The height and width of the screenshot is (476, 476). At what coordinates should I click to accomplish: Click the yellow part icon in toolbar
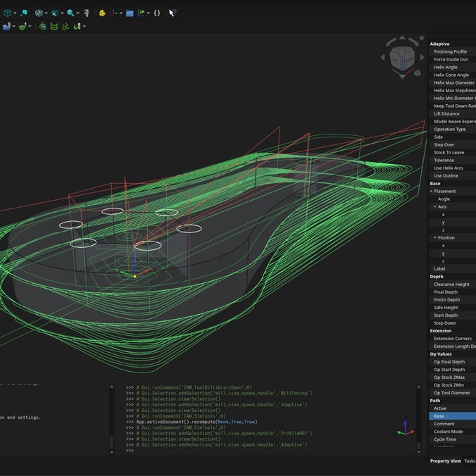(x=102, y=13)
